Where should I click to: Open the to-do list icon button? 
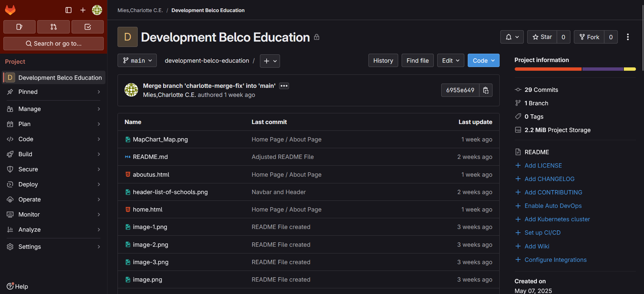coord(88,27)
